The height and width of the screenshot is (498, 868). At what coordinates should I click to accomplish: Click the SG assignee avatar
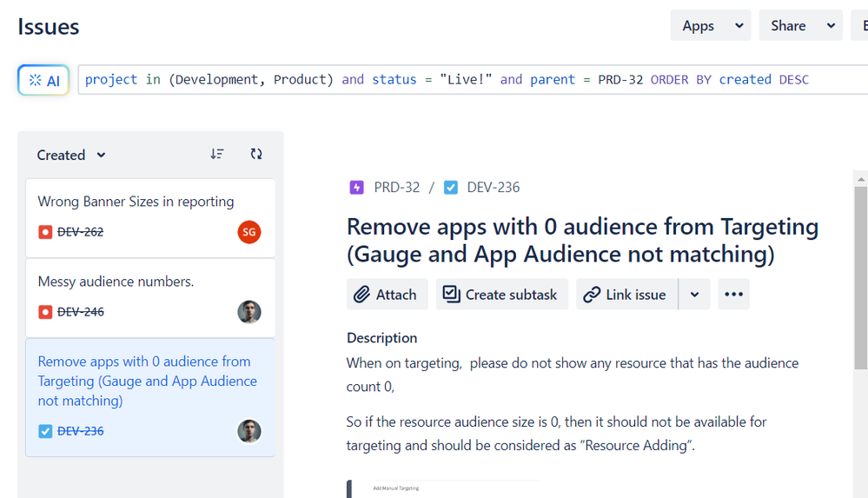249,232
